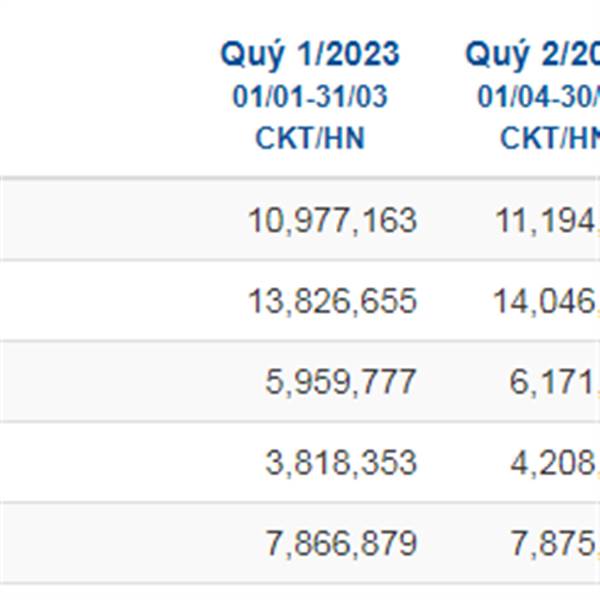Click the 7,866,879 value cell

[x=340, y=544]
